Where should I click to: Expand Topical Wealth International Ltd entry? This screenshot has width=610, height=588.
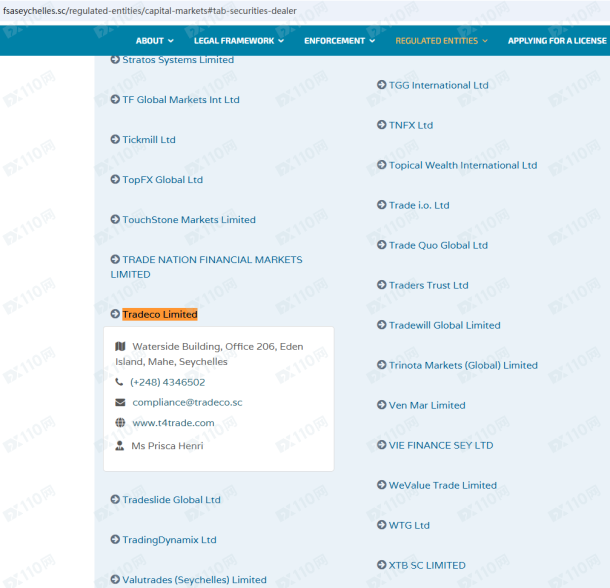coord(463,165)
